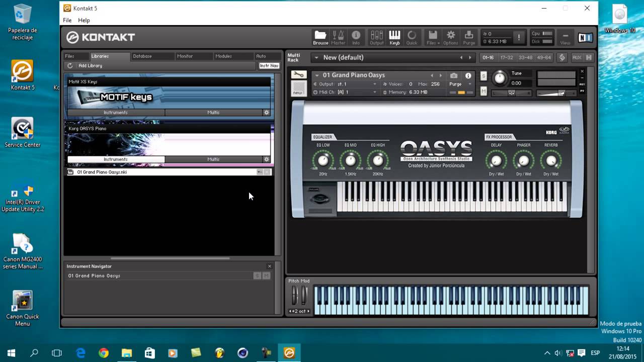Select rack page 33-48
Screen dimensions: 644x362
525,58
